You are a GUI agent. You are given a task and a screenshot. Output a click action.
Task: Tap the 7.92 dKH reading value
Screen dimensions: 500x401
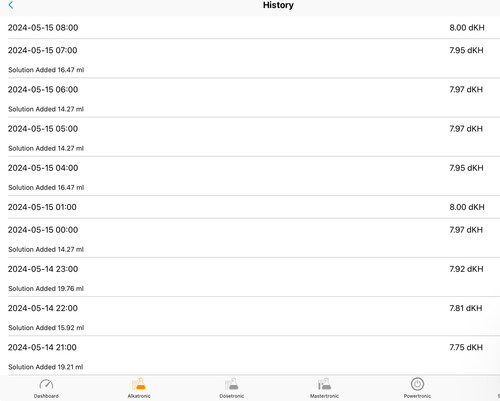pos(466,269)
